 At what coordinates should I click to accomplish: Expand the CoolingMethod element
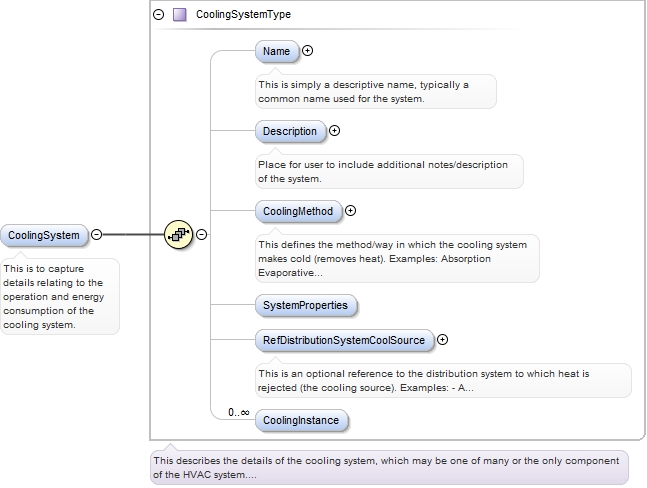[350, 211]
